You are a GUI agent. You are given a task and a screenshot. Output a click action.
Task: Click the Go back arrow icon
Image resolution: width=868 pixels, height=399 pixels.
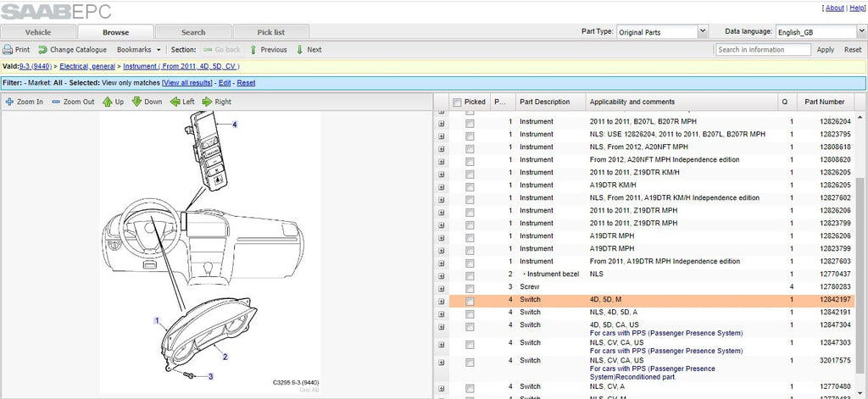pyautogui.click(x=208, y=50)
